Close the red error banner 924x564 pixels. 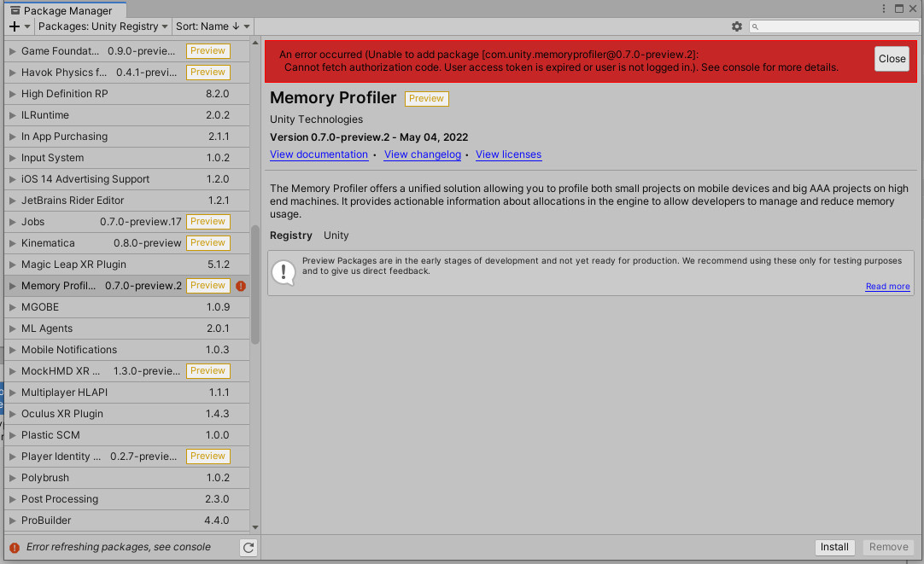pos(892,59)
